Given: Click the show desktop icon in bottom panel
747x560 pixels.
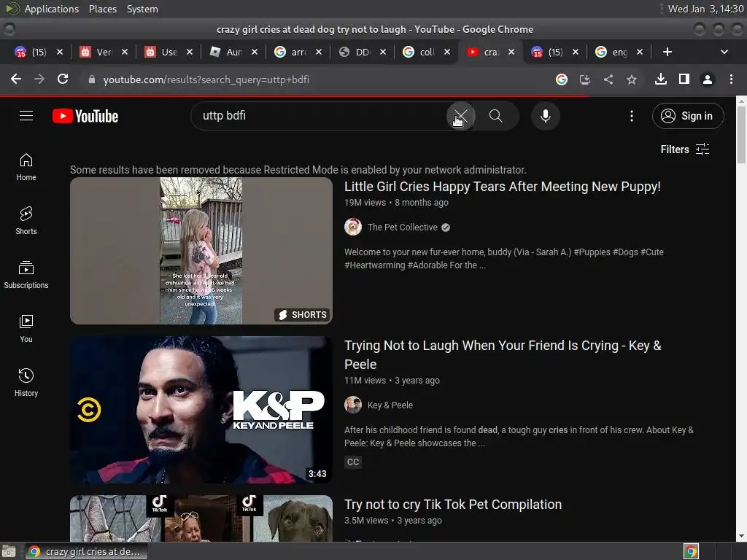Looking at the screenshot, I should [9, 551].
